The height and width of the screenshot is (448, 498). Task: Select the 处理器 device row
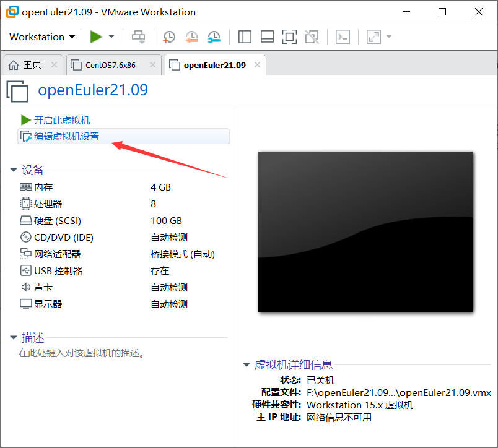tap(123, 204)
